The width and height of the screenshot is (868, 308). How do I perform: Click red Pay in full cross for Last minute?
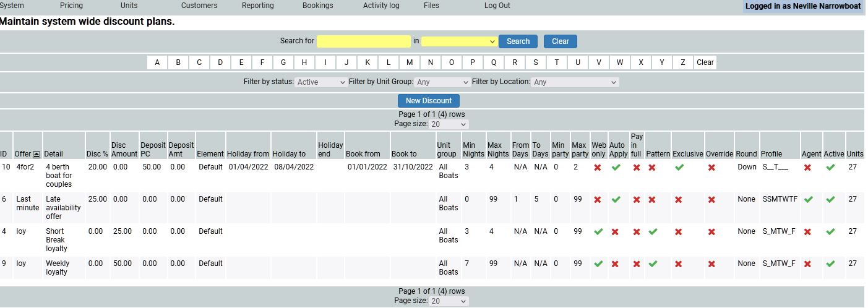[637, 199]
